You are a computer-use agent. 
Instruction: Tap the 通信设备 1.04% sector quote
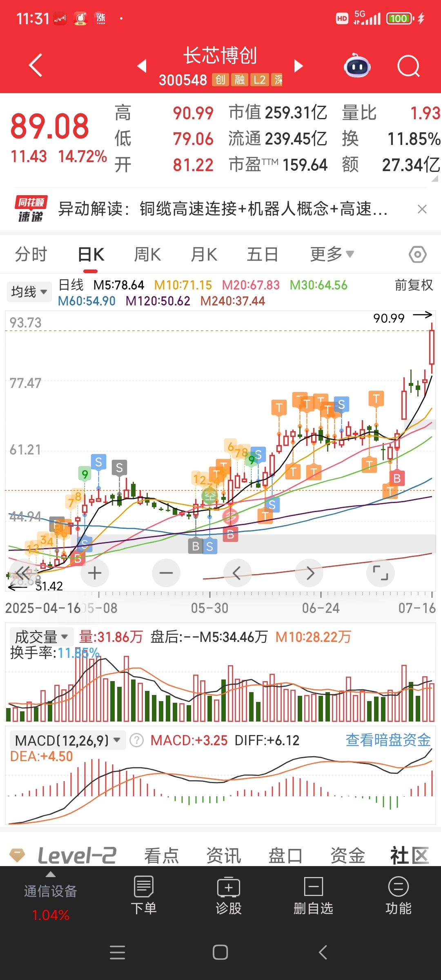pos(51,903)
